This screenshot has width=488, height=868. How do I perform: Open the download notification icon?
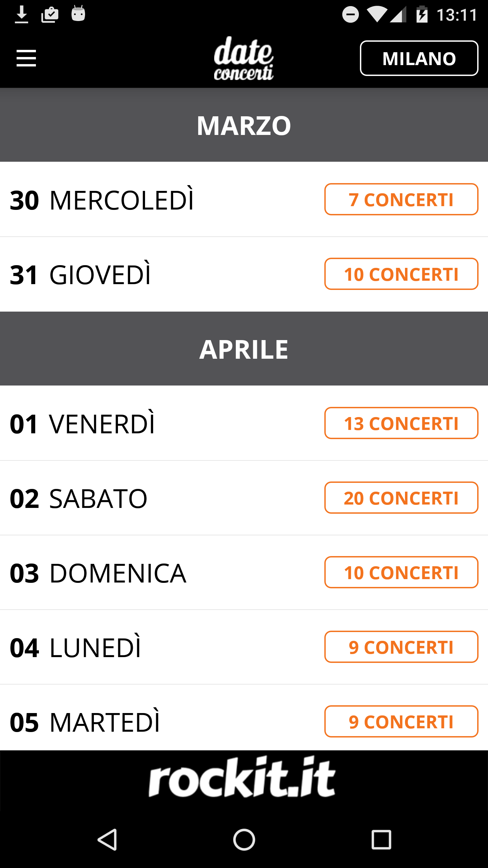click(22, 15)
